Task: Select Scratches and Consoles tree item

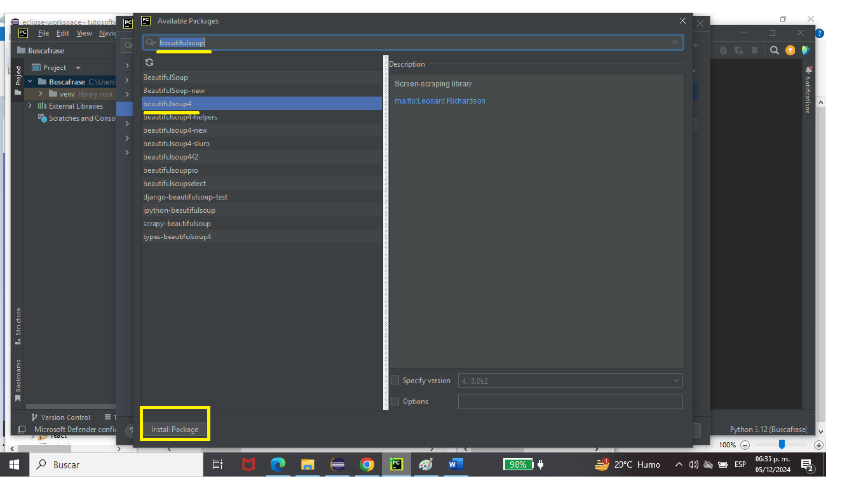Action: point(76,118)
